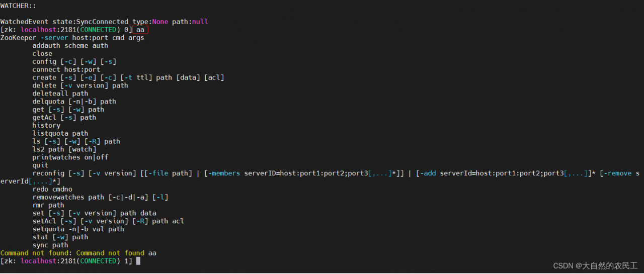Click the red-boxed 'aa' command text

point(140,30)
